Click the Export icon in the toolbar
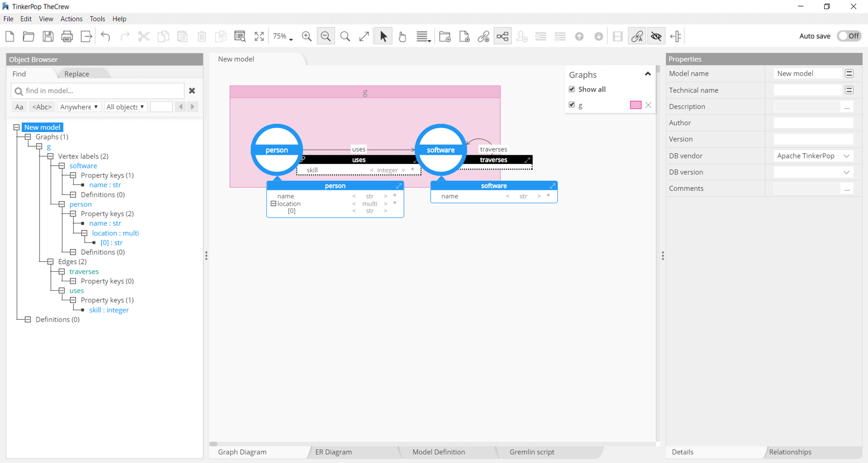This screenshot has width=868, height=463. point(86,36)
